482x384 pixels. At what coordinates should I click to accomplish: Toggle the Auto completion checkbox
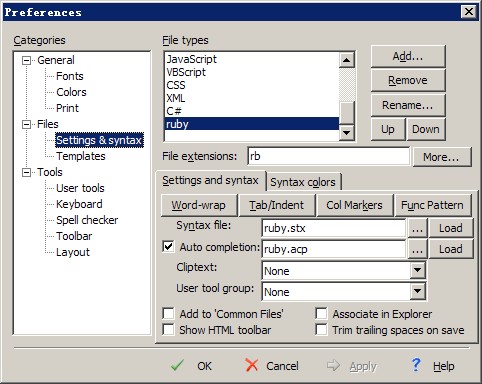click(x=168, y=247)
